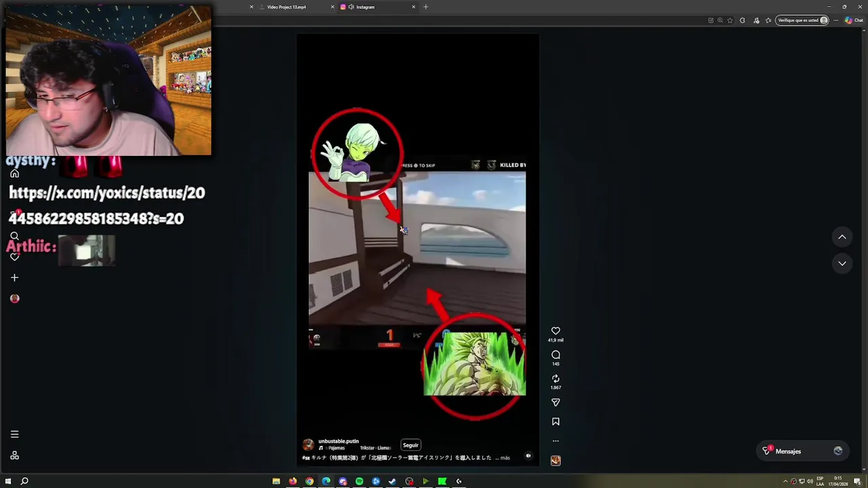Open the unbustable.putin profile link
The width and height of the screenshot is (868, 488).
(x=338, y=441)
